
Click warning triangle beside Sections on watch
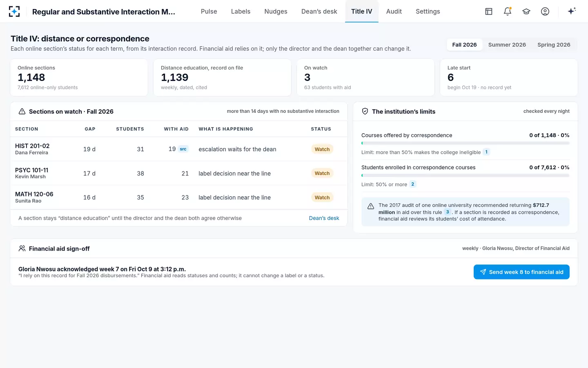tap(22, 112)
